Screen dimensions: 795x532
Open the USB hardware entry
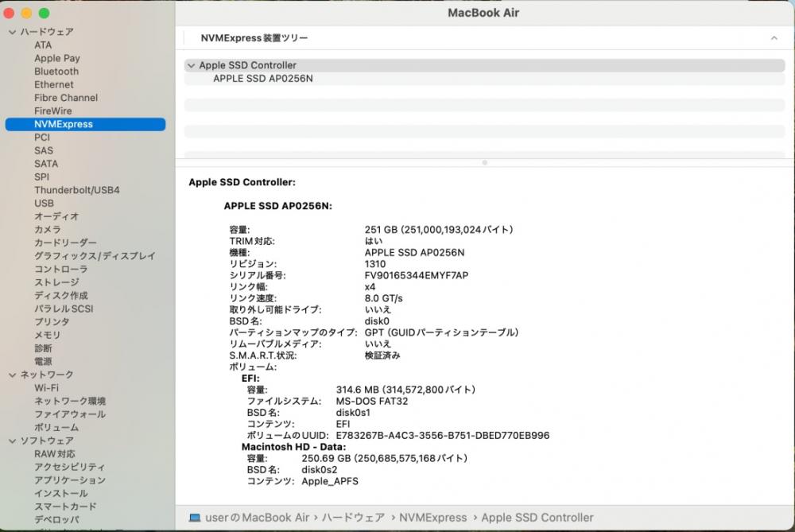point(44,204)
